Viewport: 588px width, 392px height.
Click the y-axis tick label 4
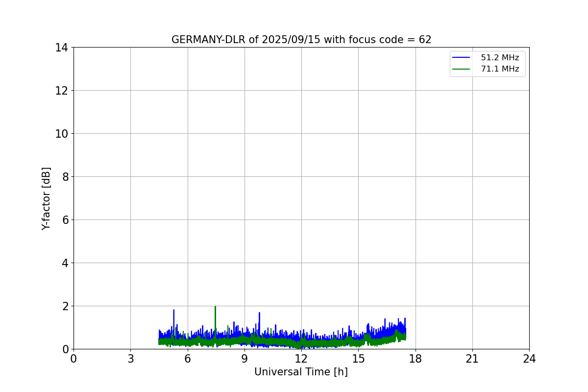pos(65,263)
